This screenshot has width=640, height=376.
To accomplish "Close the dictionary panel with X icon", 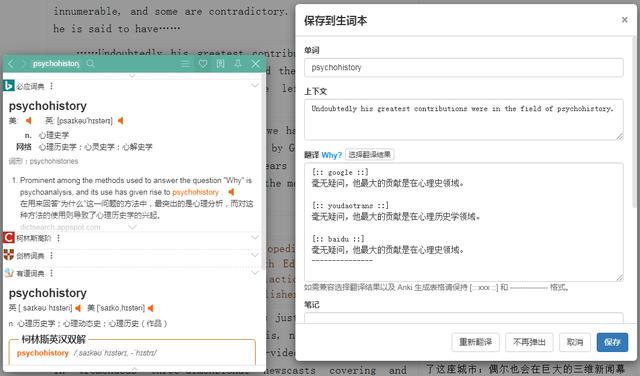I will [x=256, y=64].
